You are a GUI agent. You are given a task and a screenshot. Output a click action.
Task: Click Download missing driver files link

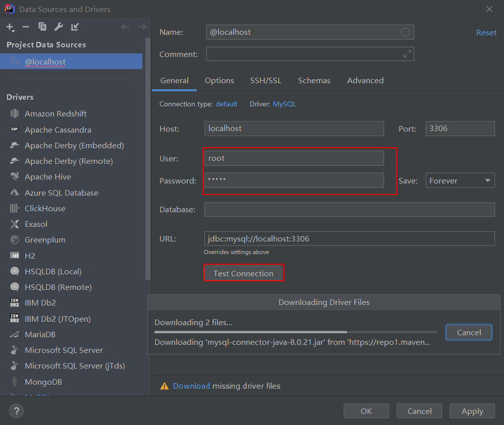tap(192, 386)
